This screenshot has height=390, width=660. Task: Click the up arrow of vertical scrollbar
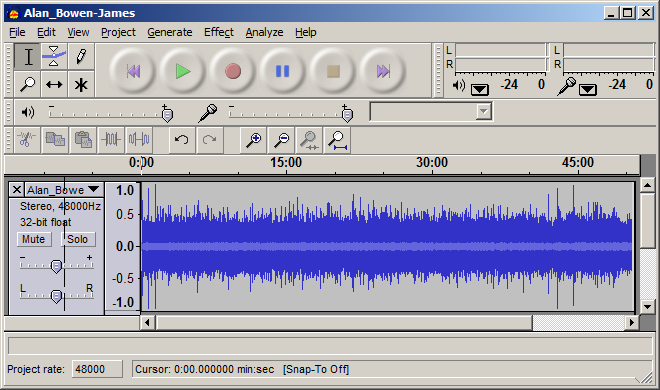(x=647, y=185)
